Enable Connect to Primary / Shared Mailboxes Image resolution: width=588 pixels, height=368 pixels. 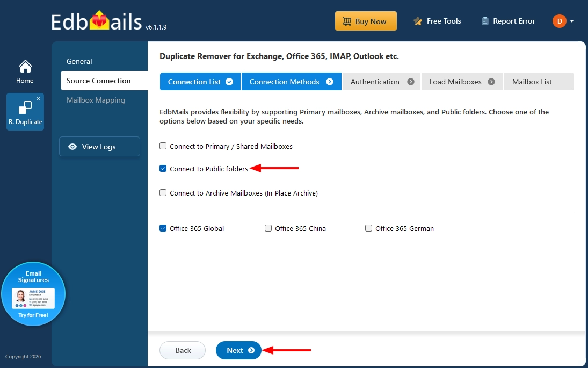click(163, 146)
